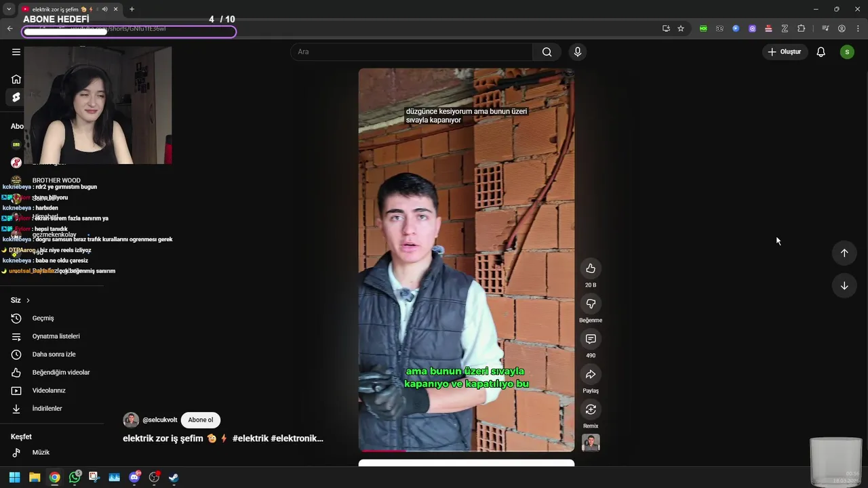This screenshot has height=488, width=868.
Task: Open Chrome media controls icon
Action: click(x=825, y=28)
